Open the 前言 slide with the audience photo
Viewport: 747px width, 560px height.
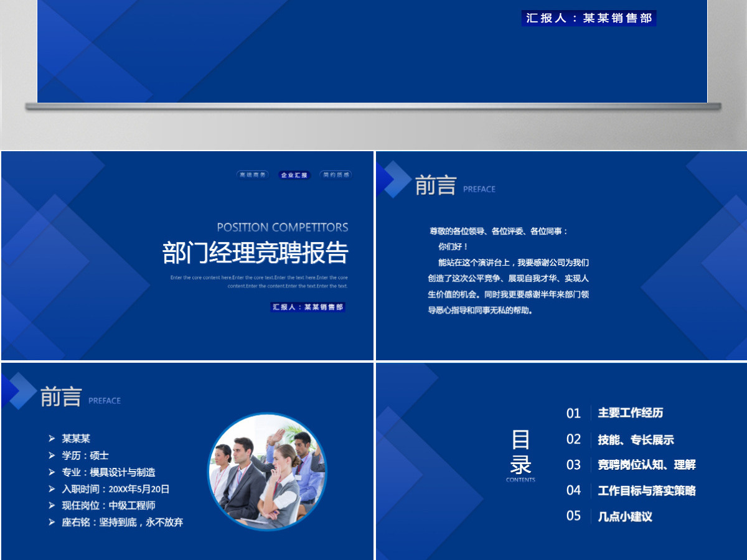click(187, 461)
